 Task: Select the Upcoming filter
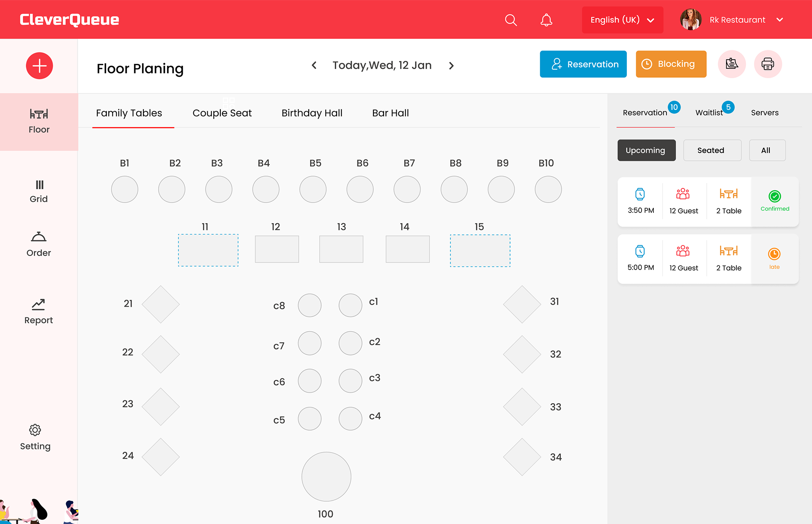tap(646, 150)
